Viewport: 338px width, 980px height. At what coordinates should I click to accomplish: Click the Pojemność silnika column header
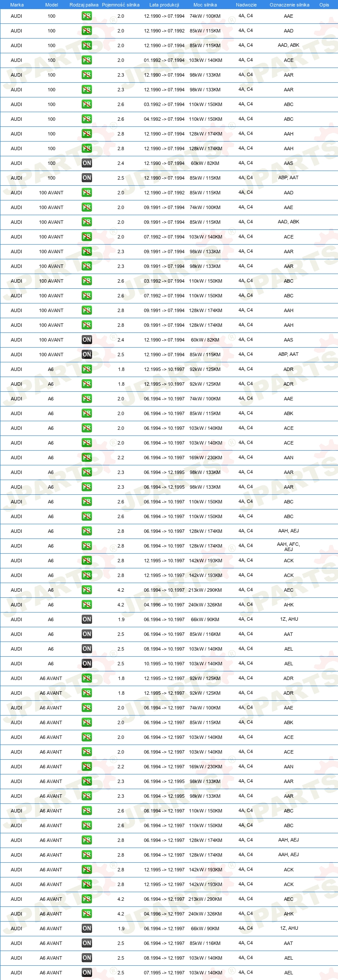pos(121,5)
